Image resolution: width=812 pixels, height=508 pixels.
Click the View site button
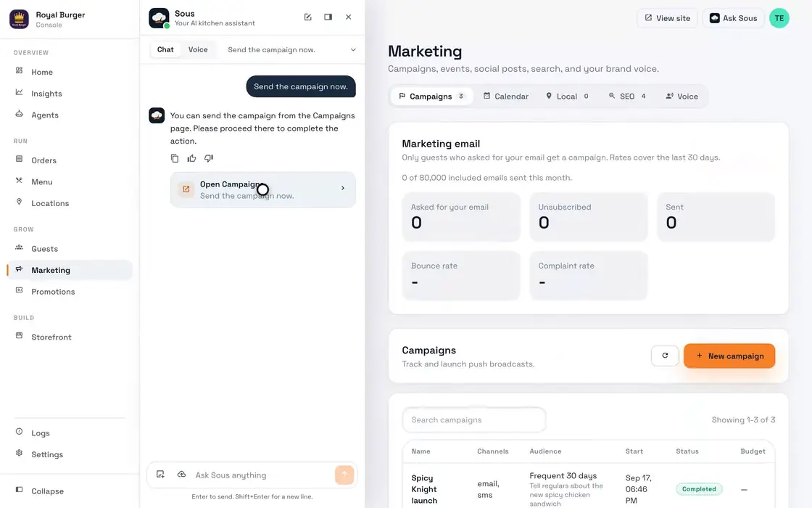[667, 18]
